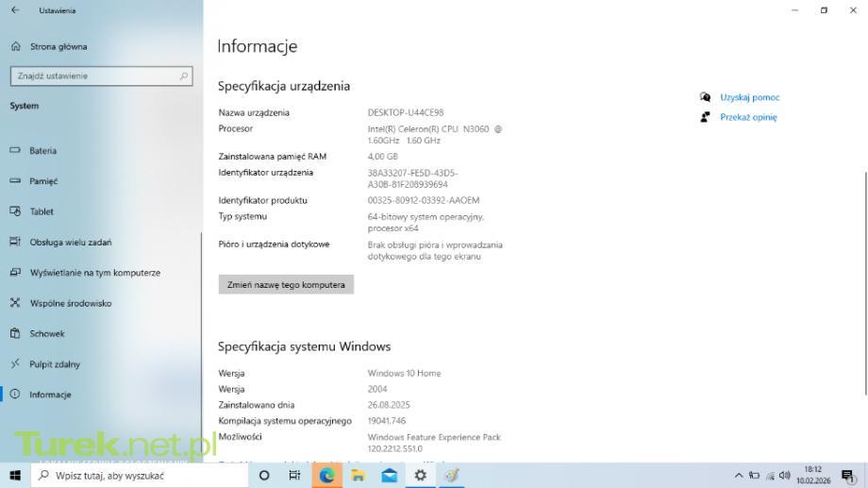Open Strona główna home page

pos(57,46)
